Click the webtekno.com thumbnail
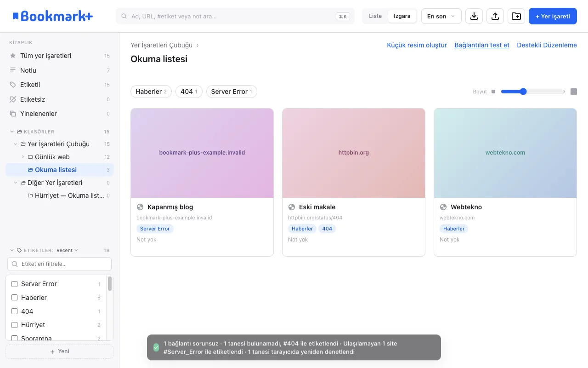The image size is (588, 368). pos(505,153)
